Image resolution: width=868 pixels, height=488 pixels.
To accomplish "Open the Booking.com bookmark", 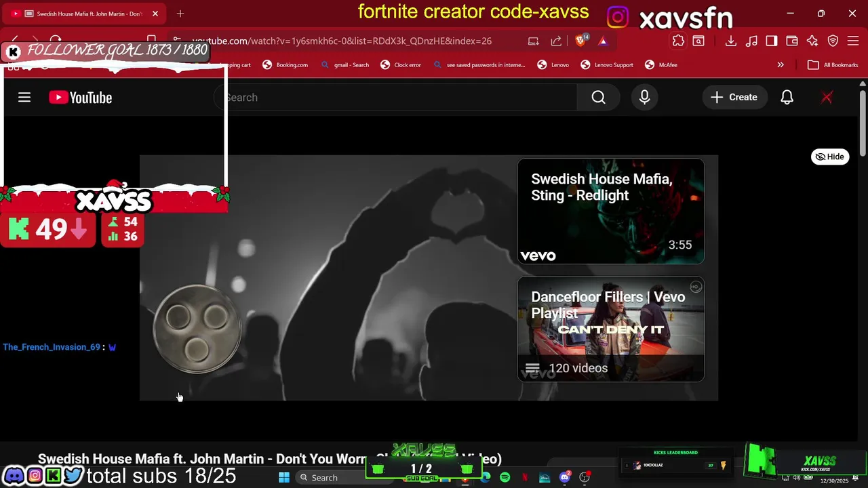I will point(285,65).
